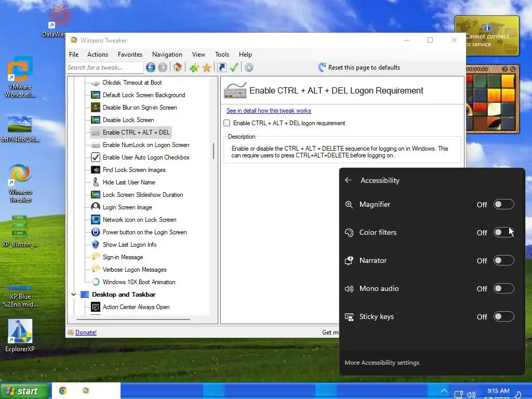Click the tree panel horizontal scrollbar
The image size is (532, 399).
133,320
